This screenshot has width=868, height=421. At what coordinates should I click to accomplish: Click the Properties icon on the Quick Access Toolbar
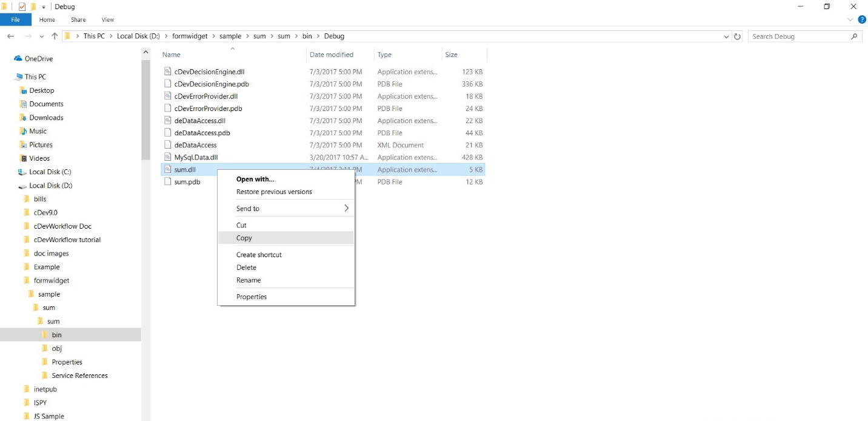pyautogui.click(x=22, y=7)
